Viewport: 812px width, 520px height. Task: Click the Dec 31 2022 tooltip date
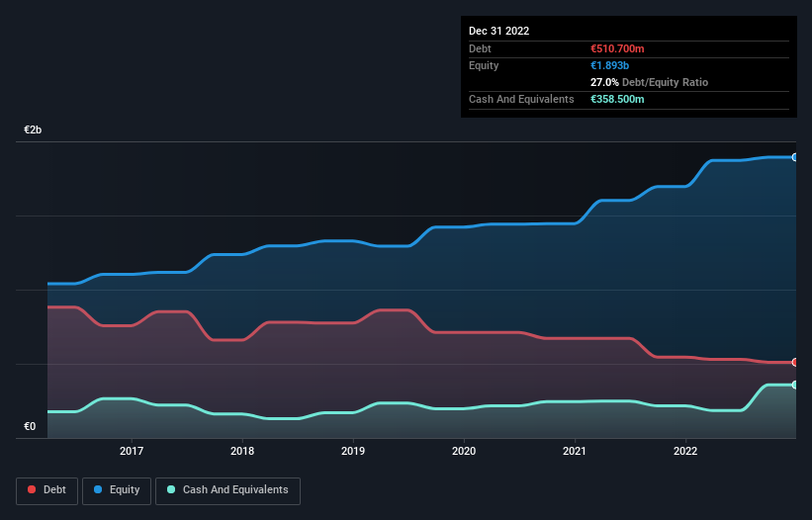pos(498,31)
